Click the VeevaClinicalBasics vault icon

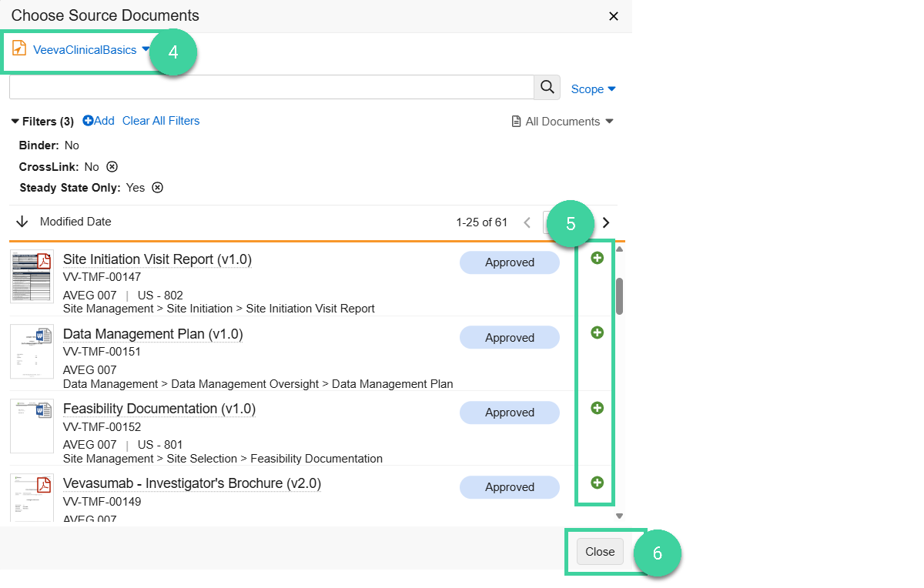click(x=19, y=49)
